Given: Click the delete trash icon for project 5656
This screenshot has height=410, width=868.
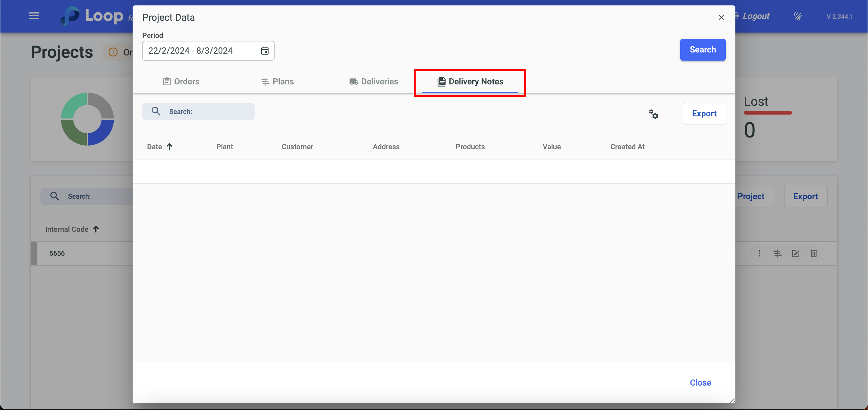Looking at the screenshot, I should pyautogui.click(x=813, y=253).
